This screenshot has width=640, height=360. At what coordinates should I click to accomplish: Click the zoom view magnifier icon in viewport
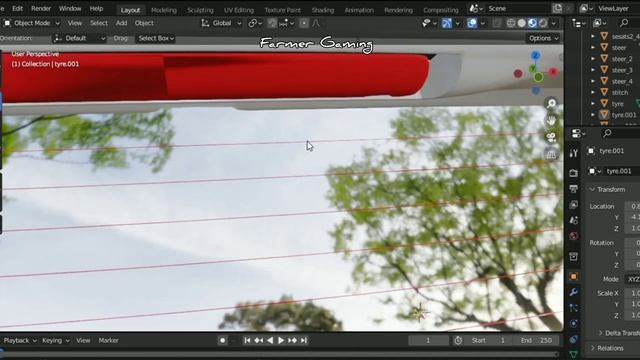(x=551, y=104)
